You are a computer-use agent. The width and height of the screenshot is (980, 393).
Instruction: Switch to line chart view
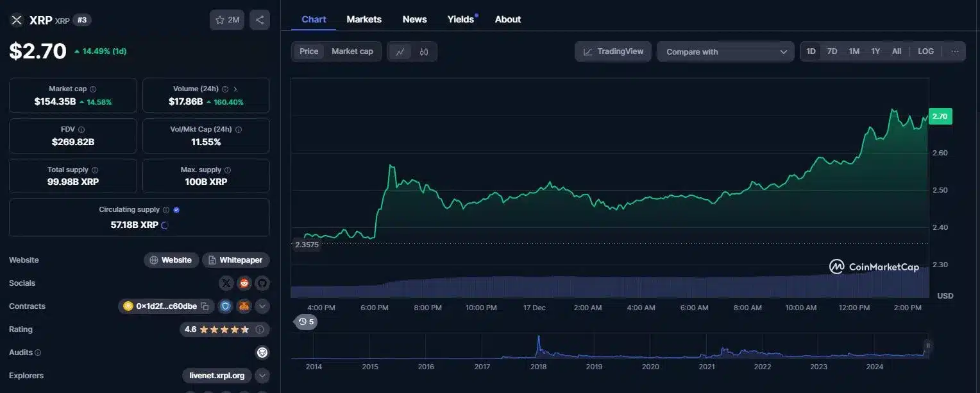point(400,52)
